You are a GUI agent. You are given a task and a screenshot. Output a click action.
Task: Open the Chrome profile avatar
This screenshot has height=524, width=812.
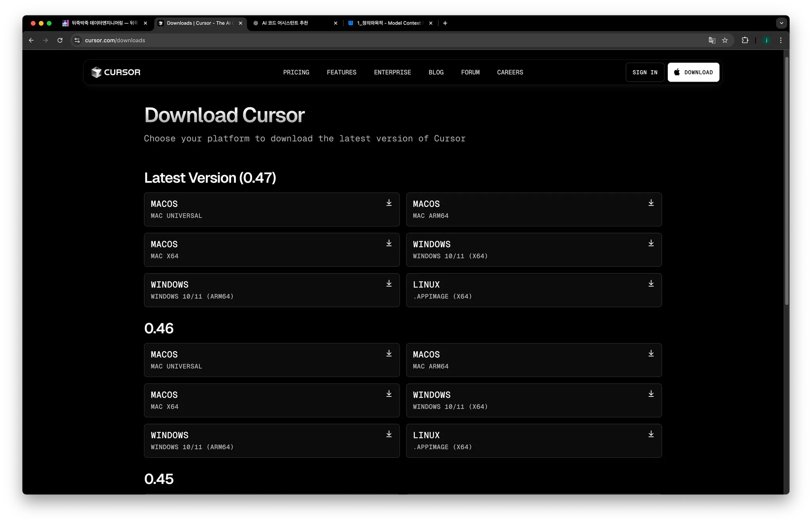(766, 40)
